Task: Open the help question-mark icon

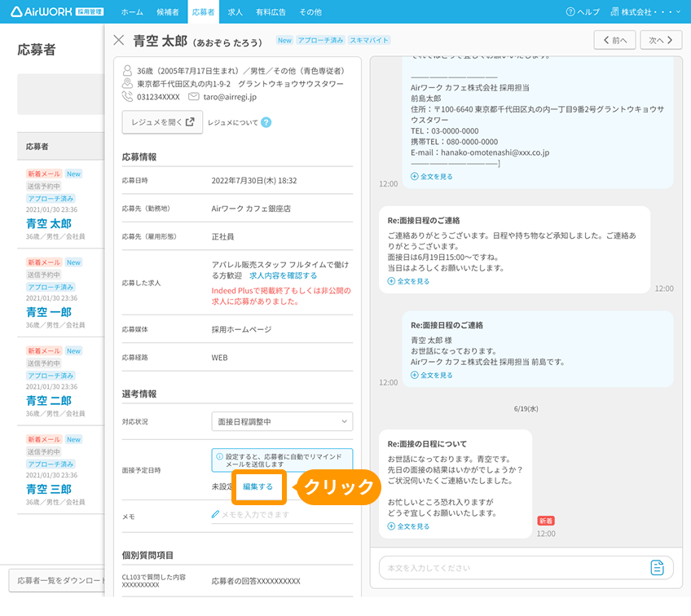Action: pyautogui.click(x=570, y=12)
